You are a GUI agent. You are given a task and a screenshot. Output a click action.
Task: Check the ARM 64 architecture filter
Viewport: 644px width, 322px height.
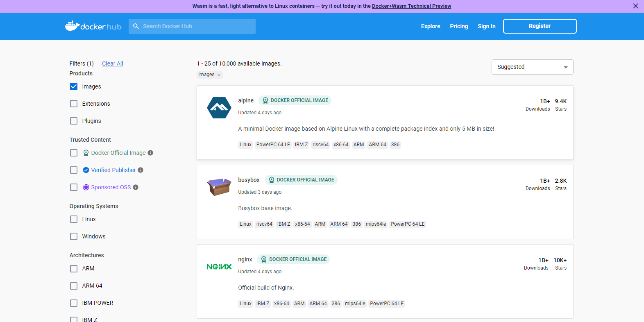74,286
